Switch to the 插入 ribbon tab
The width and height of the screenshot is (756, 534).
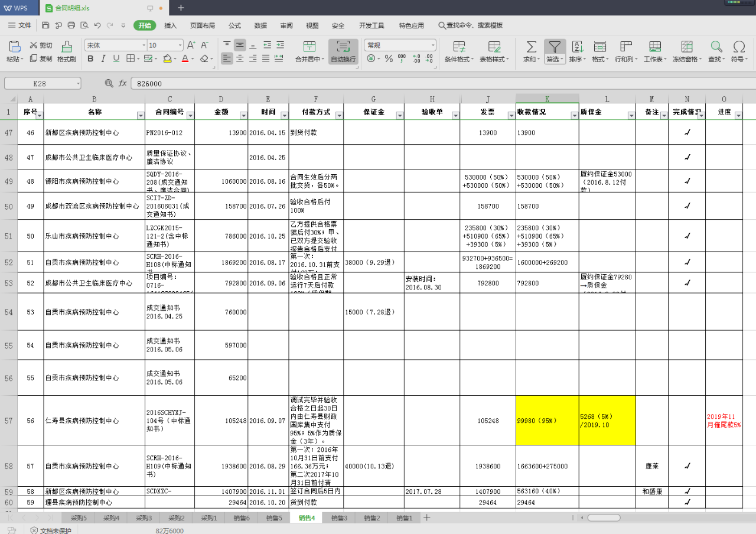click(x=170, y=25)
